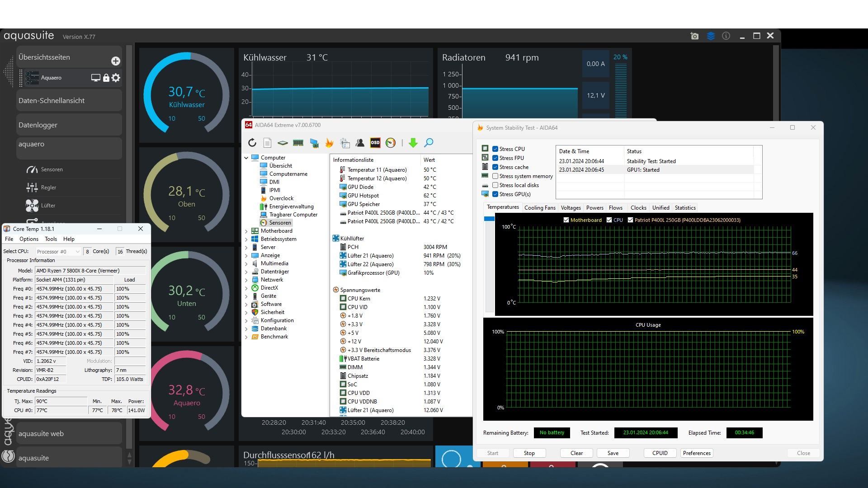
Task: Uncheck Stress CPU checkbox
Action: (x=495, y=149)
